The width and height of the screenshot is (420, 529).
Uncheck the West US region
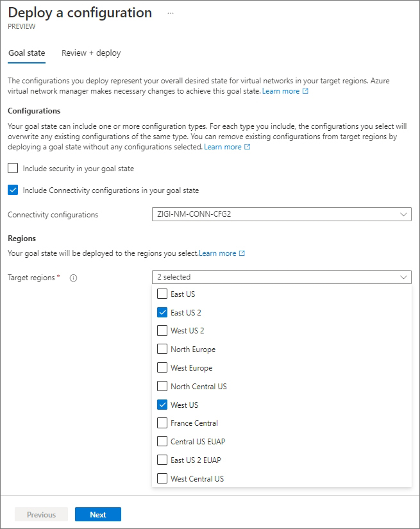(x=162, y=405)
